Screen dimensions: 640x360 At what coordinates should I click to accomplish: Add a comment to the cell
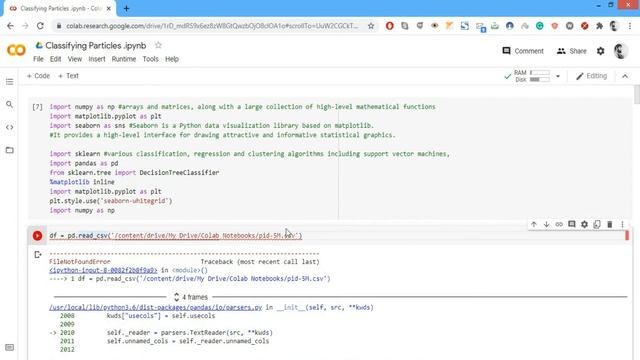point(571,224)
